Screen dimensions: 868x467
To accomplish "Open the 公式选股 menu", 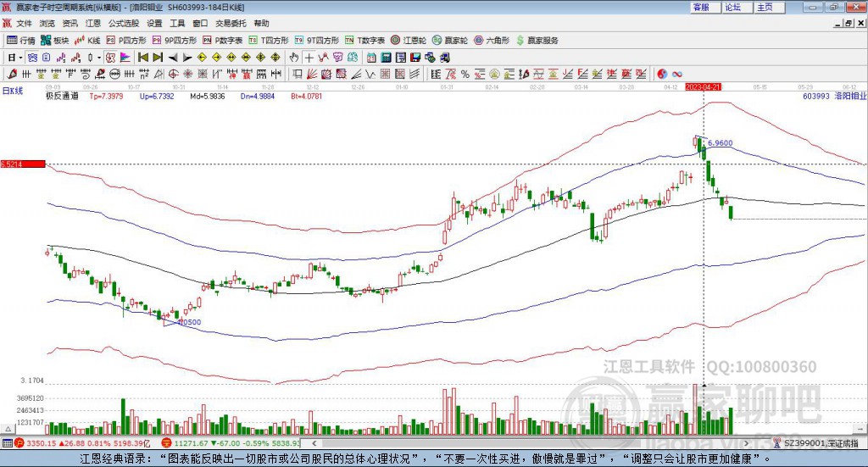I will (124, 23).
